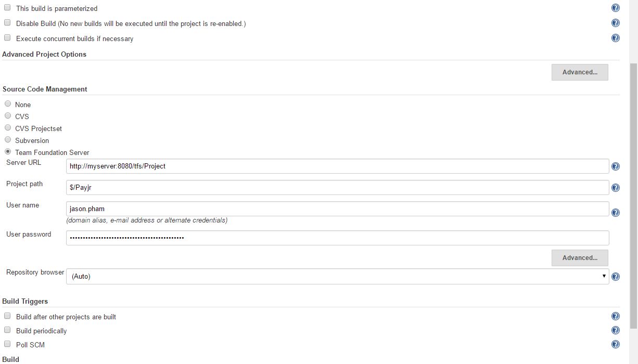Click help icon beside Disable Build option
The height and width of the screenshot is (364, 638).
[x=616, y=23]
